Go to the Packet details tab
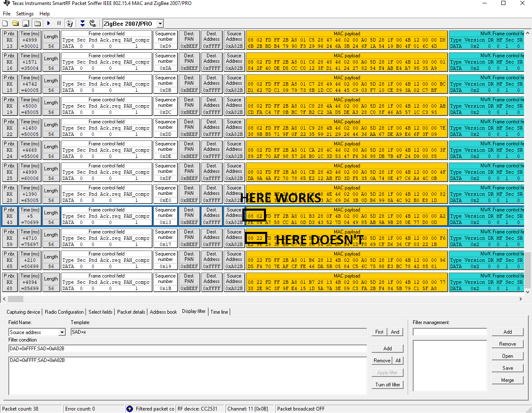The height and width of the screenshot is (413, 532). point(131,312)
